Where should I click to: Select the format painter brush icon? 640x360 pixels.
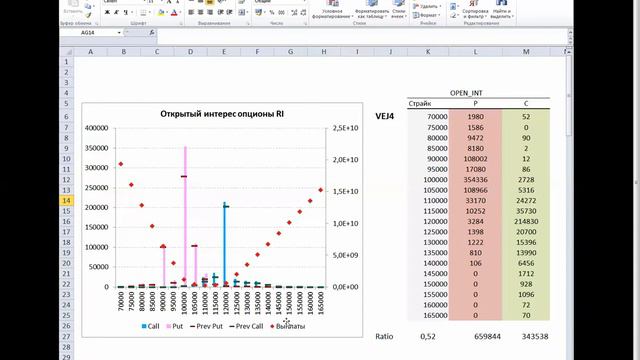[x=88, y=16]
